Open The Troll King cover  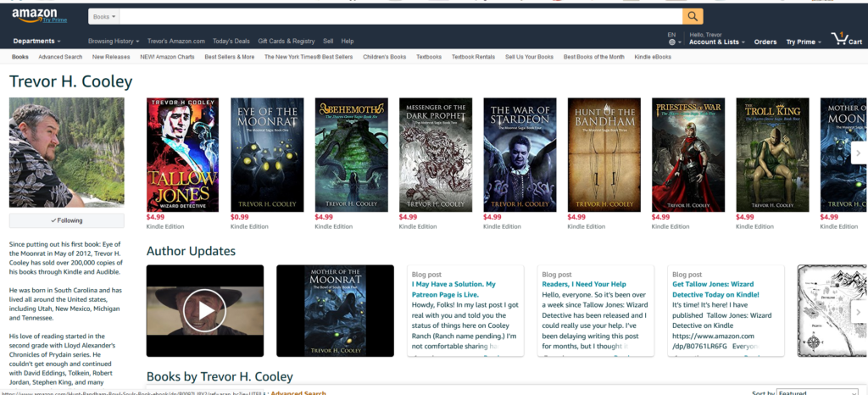coord(772,155)
